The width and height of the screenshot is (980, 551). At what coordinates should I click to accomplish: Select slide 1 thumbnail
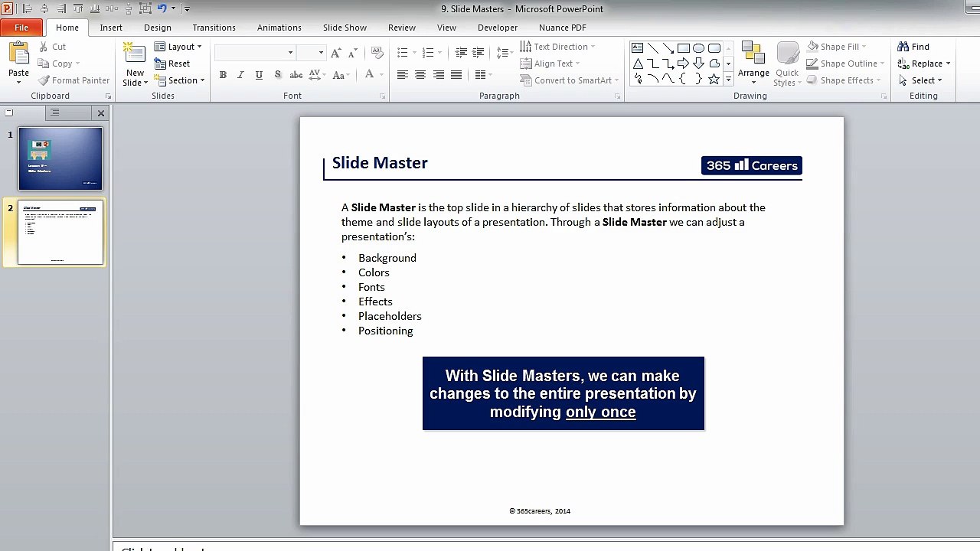60,158
